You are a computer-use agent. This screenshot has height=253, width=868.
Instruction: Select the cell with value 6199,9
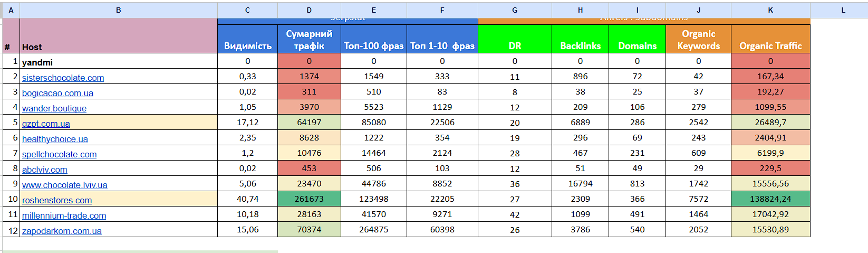(770, 153)
